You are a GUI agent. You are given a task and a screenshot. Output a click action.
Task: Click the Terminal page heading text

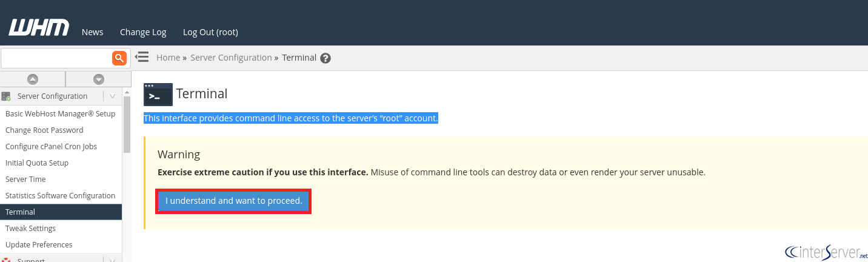click(202, 94)
